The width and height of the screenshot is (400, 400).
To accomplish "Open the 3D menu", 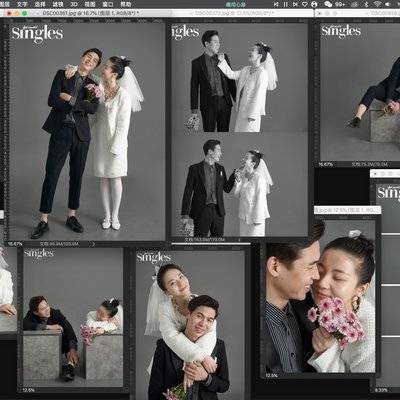I will pos(74,4).
